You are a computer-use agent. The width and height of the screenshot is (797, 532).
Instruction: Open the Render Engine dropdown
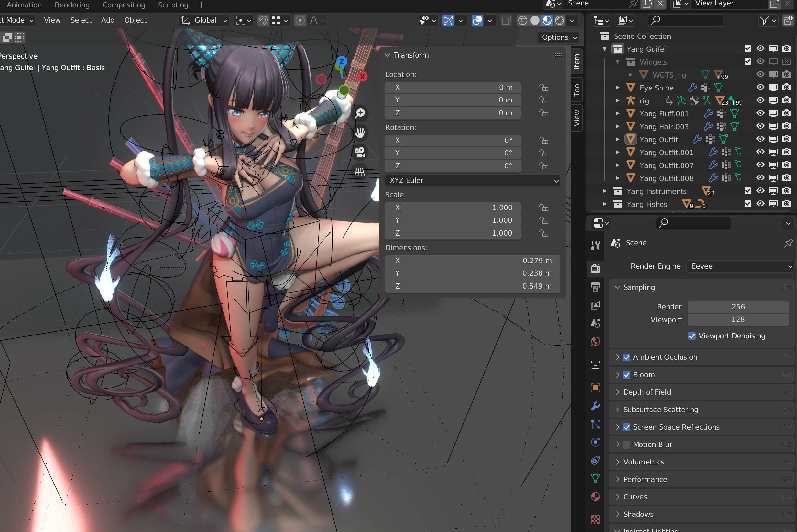[x=740, y=266]
